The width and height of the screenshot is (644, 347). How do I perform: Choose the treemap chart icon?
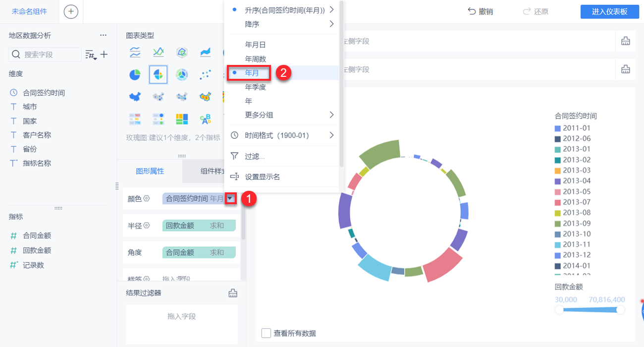pos(182,119)
